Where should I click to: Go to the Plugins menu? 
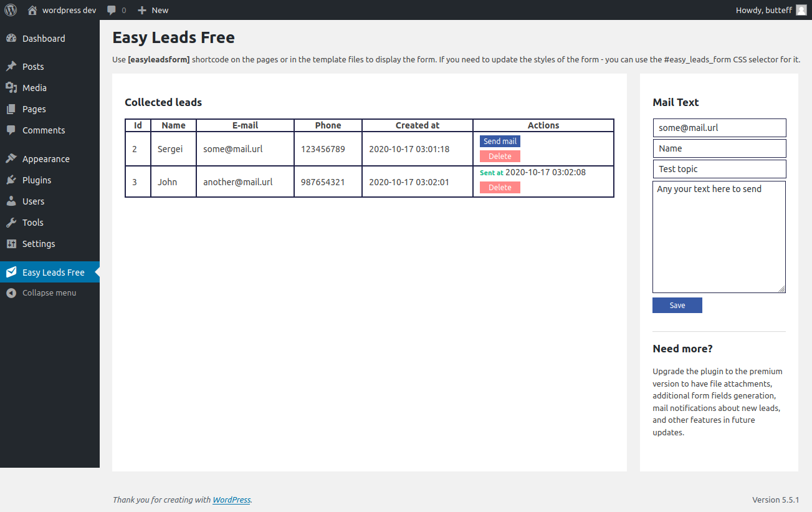[50, 180]
